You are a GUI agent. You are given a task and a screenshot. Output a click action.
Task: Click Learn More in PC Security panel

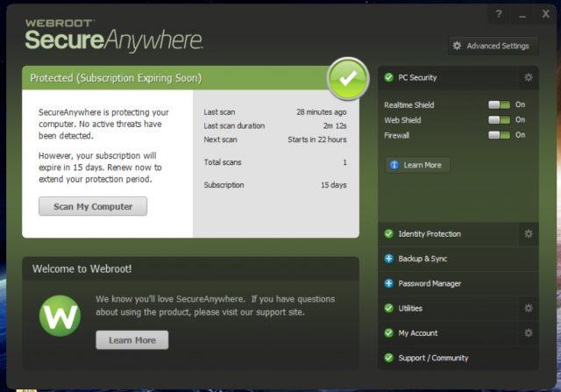click(417, 165)
